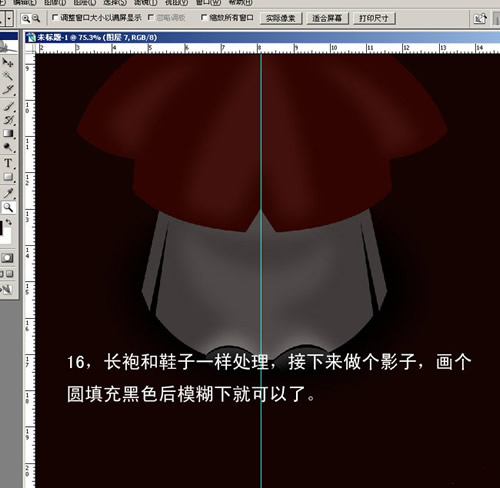This screenshot has height=488, width=500.
Task: Select the Magic Wand tool
Action: pos(7,76)
